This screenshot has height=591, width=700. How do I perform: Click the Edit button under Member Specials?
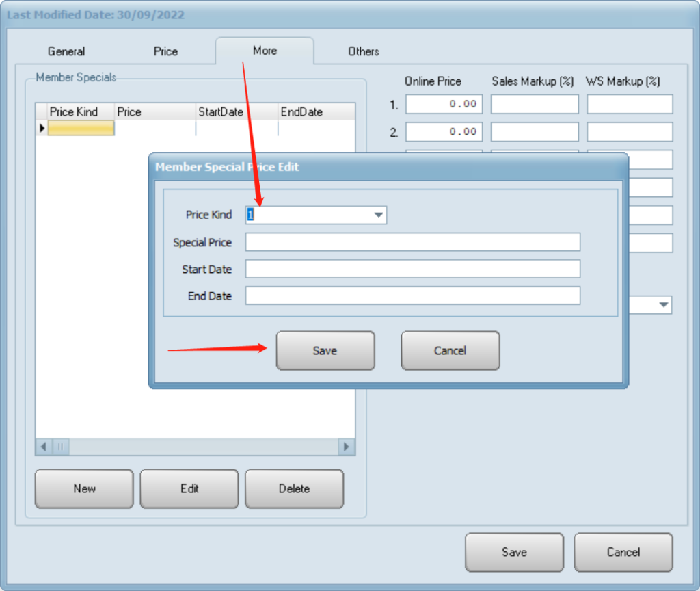(x=189, y=488)
